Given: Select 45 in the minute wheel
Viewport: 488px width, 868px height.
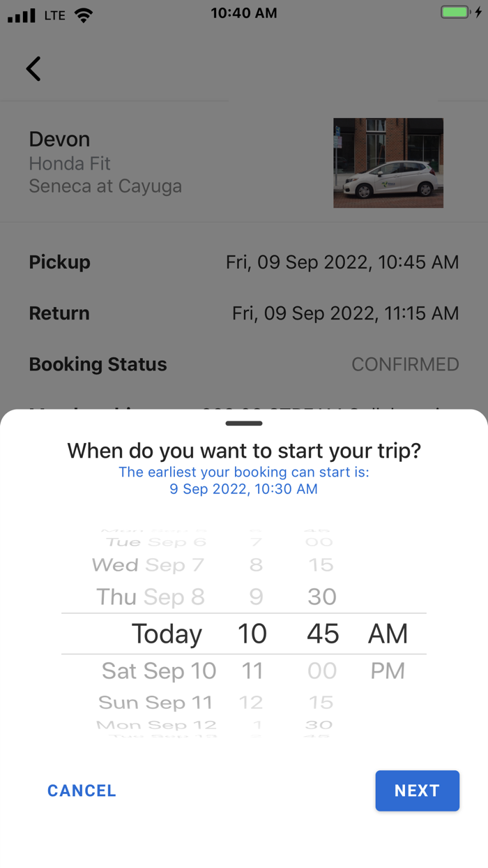Looking at the screenshot, I should tap(321, 634).
